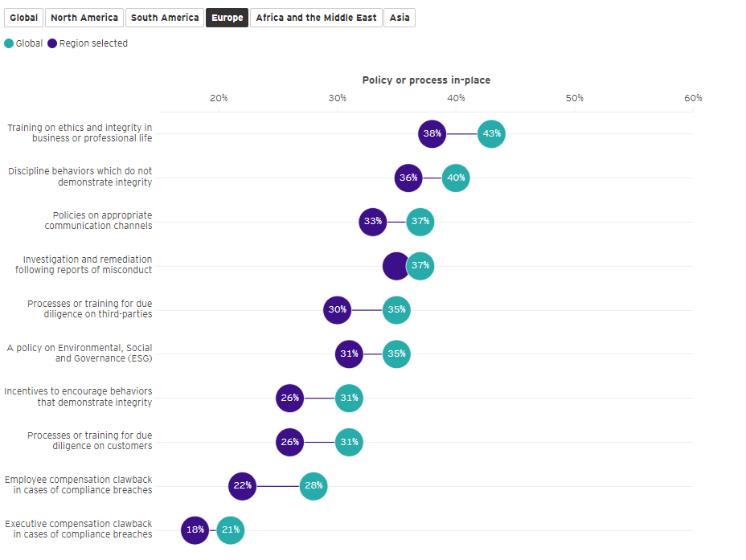
Task: Select the Global region tab
Action: (x=23, y=18)
